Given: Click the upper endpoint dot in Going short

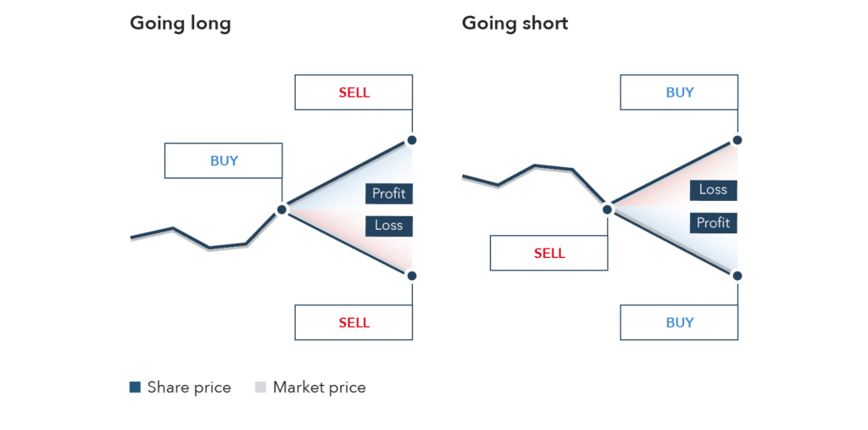Looking at the screenshot, I should pyautogui.click(x=737, y=140).
